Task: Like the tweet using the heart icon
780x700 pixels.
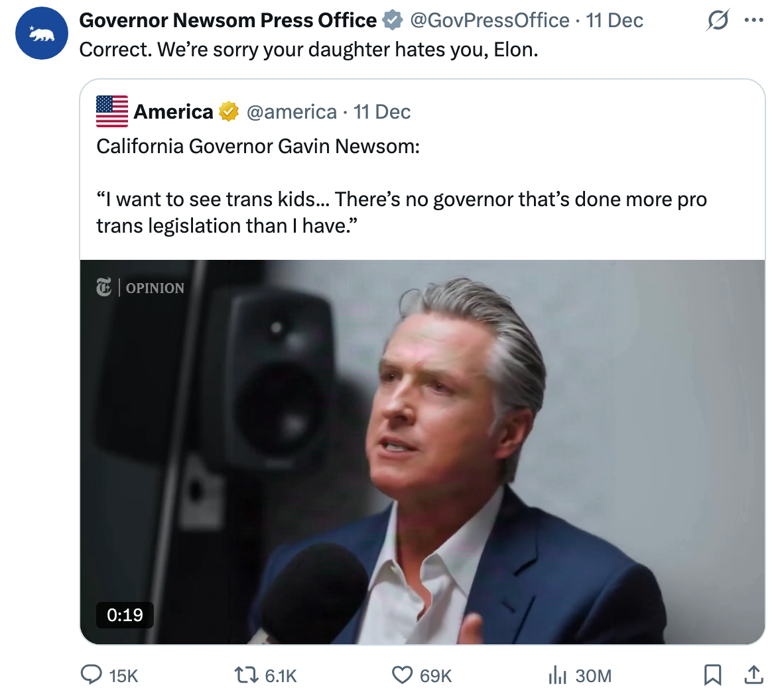Action: coord(402,675)
